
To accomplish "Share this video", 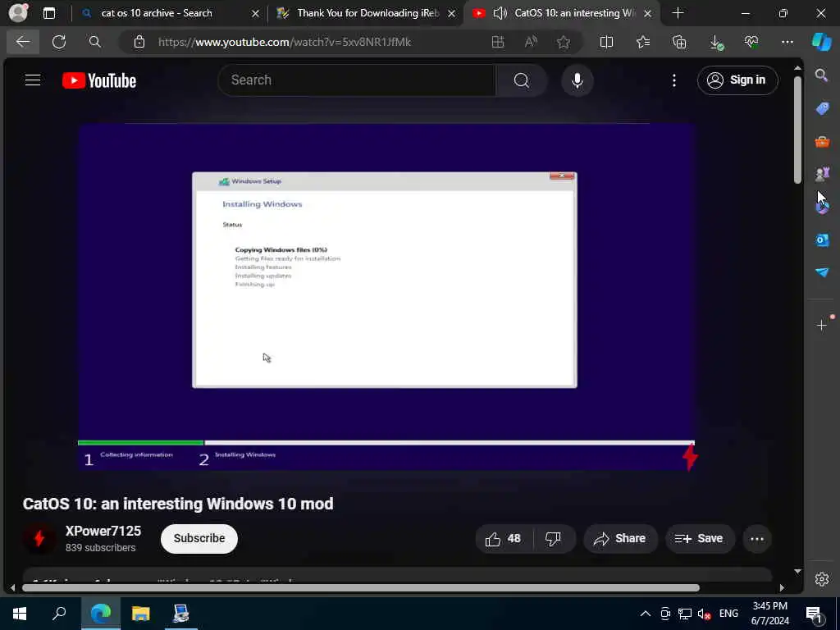I will click(620, 538).
